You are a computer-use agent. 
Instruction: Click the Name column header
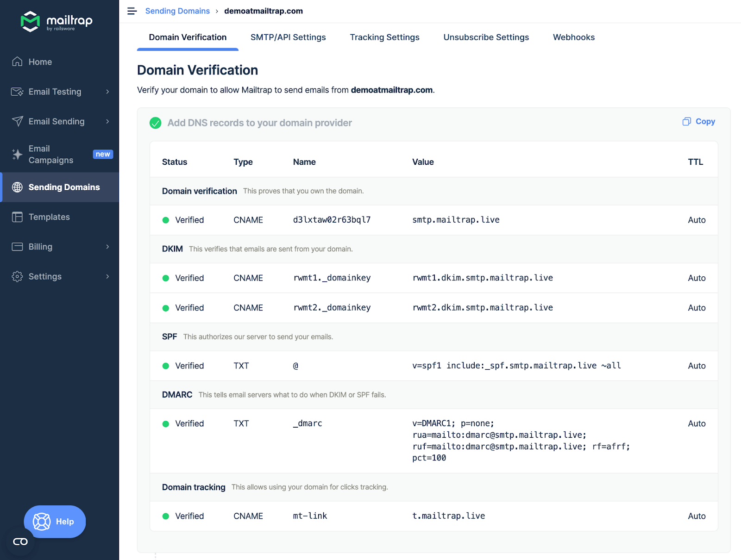[304, 162]
